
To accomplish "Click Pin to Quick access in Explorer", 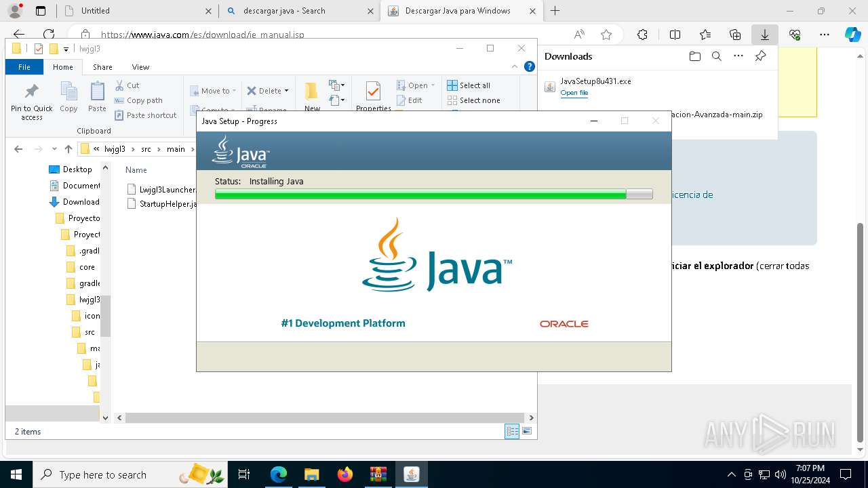I will tap(31, 102).
